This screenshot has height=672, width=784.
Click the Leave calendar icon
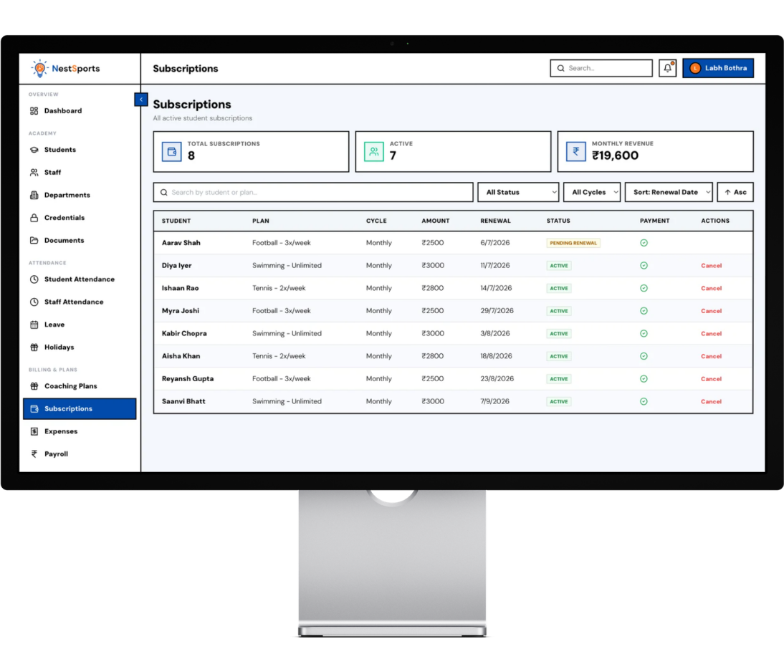[34, 325]
